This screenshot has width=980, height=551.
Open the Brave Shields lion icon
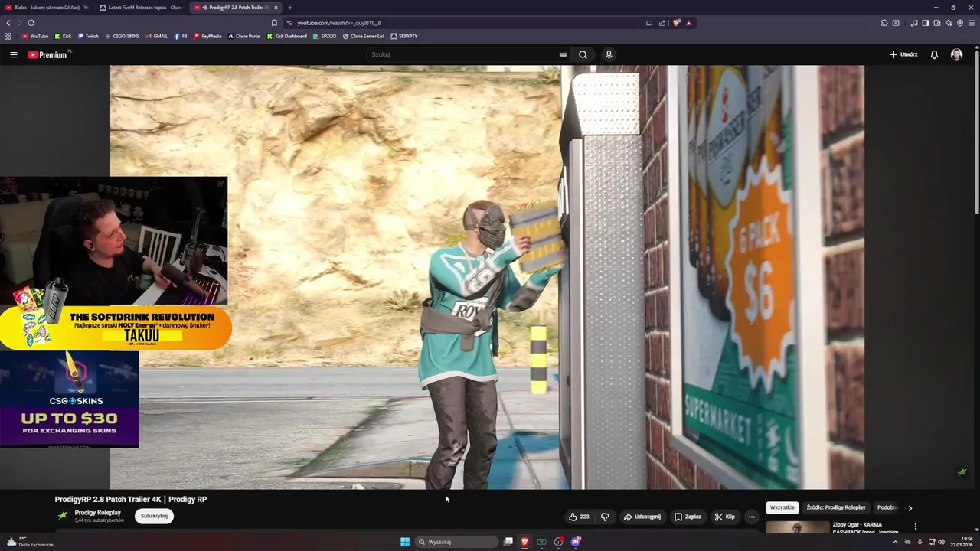[x=676, y=23]
